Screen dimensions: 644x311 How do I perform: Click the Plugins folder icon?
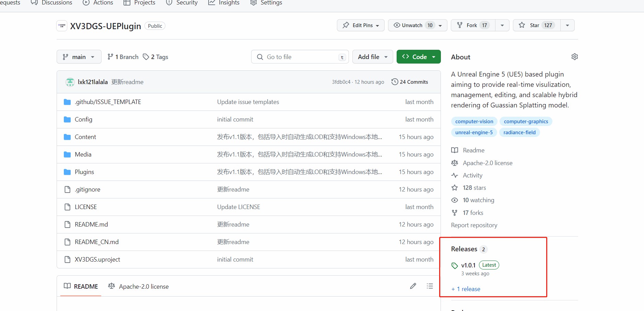click(67, 172)
